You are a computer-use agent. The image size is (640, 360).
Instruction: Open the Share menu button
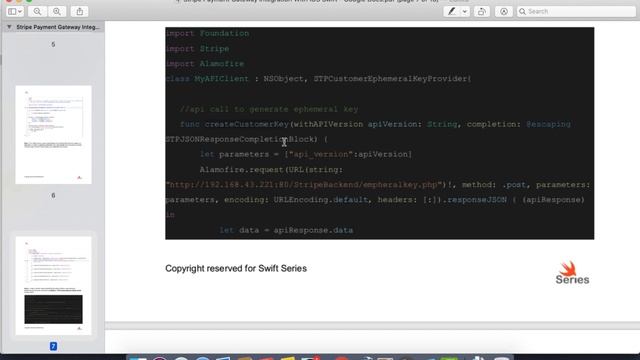point(80,11)
